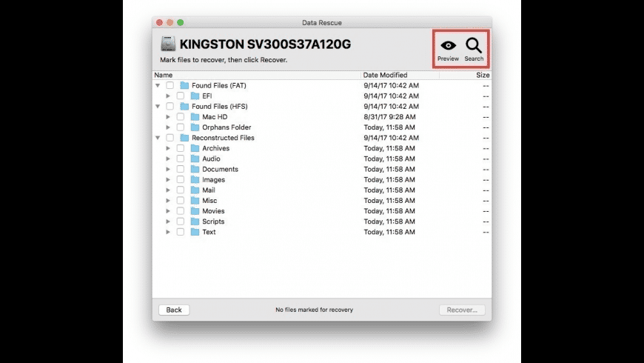
Task: Sort by the Size column header
Action: coord(466,75)
